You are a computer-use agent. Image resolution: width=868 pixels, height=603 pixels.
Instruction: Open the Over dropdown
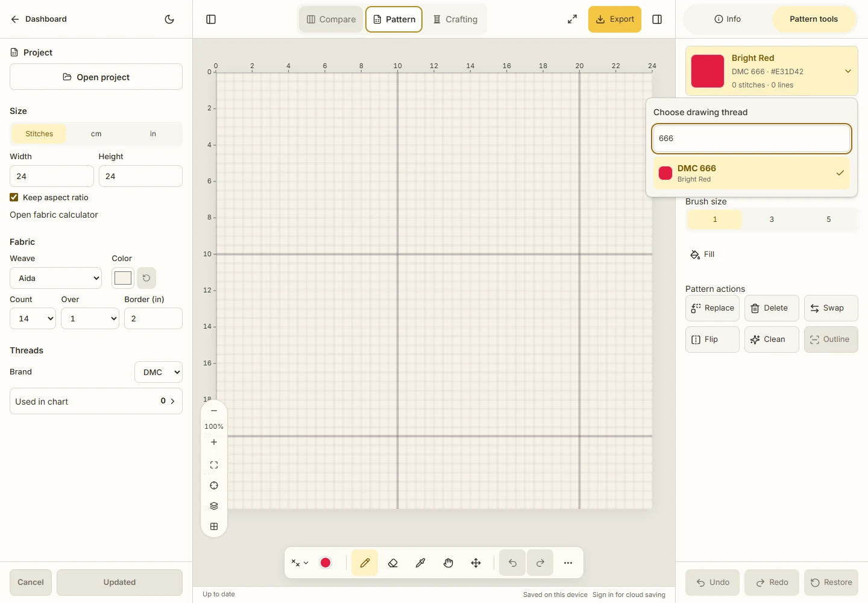[x=90, y=318]
